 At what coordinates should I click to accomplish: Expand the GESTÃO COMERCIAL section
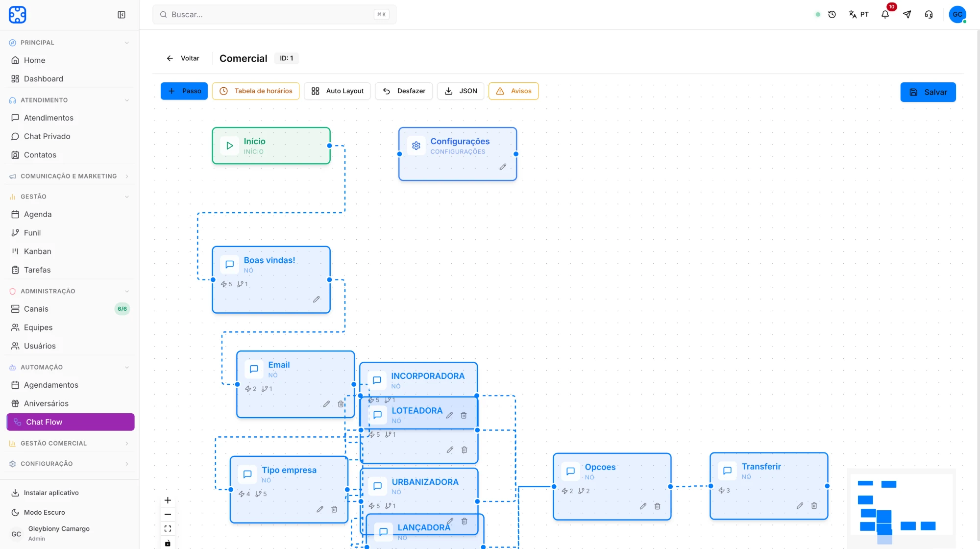pyautogui.click(x=127, y=443)
